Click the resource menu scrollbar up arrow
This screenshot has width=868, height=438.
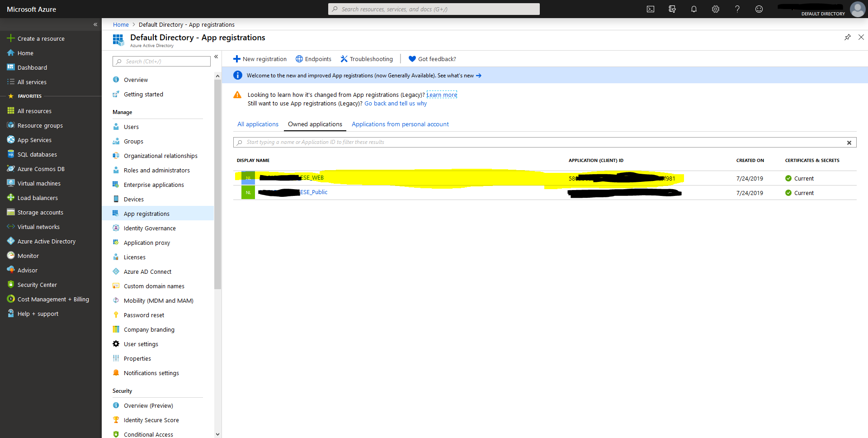click(x=217, y=76)
